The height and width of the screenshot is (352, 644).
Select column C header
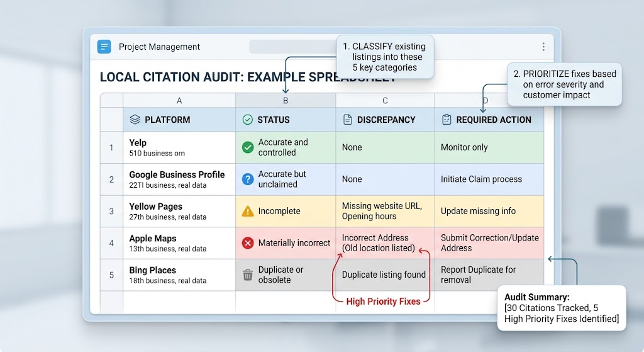click(x=385, y=101)
